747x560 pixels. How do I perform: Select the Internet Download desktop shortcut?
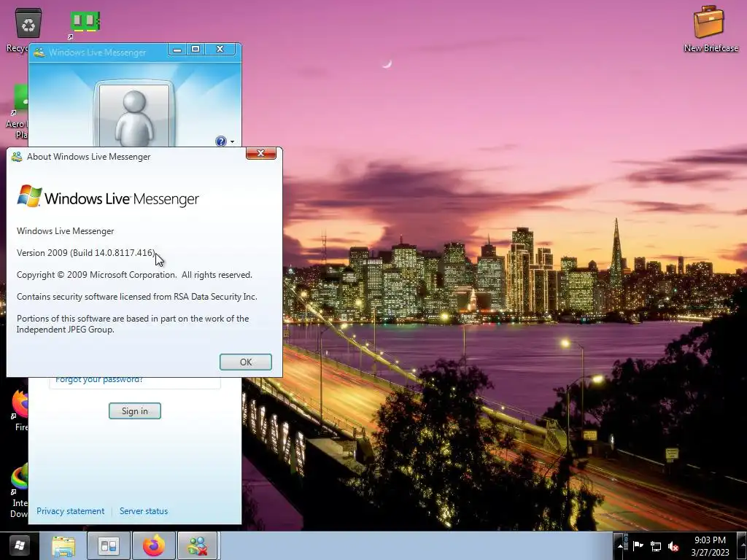(x=19, y=491)
